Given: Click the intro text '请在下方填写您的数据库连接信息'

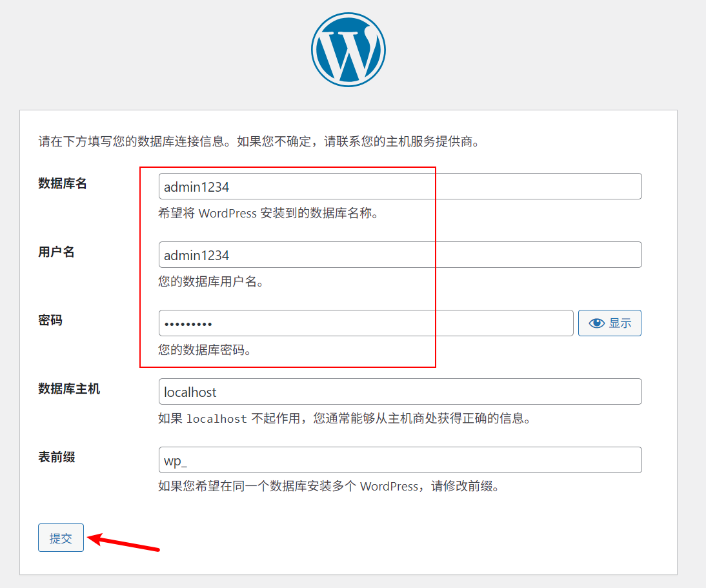Looking at the screenshot, I should [131, 142].
